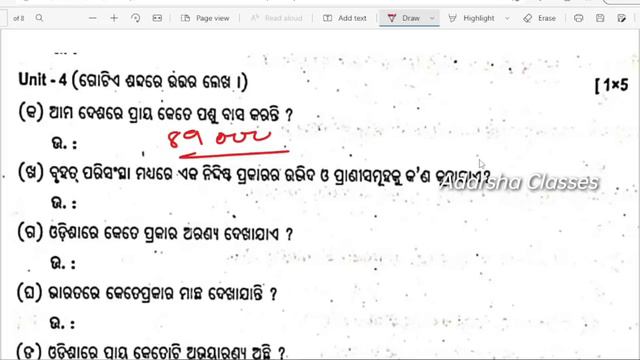This screenshot has width=640, height=360.
Task: Print the PDF document
Action: tap(578, 18)
